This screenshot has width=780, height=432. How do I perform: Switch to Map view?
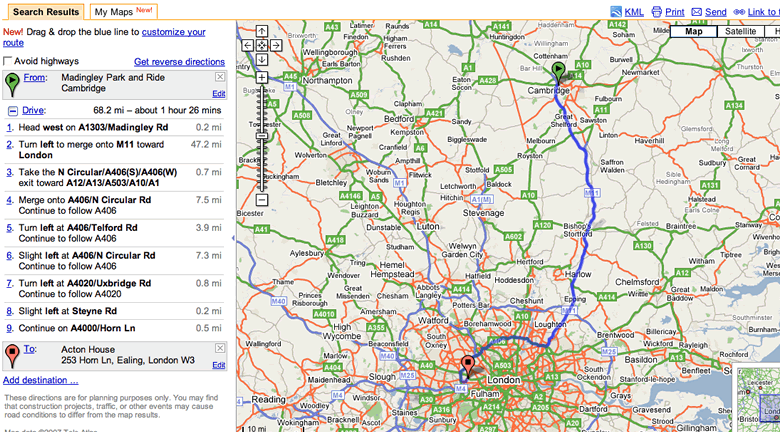click(x=693, y=31)
